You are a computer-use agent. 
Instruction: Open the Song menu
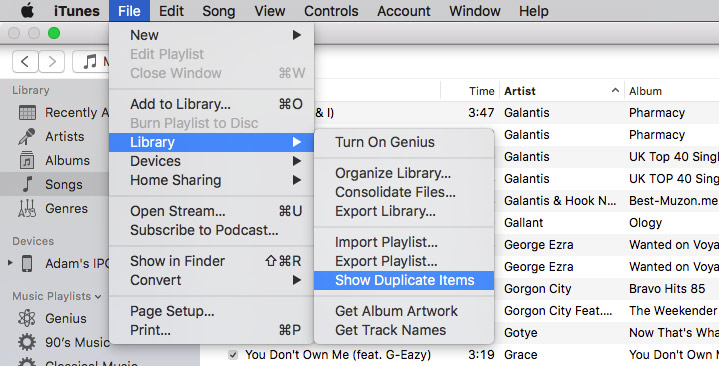[x=219, y=11]
